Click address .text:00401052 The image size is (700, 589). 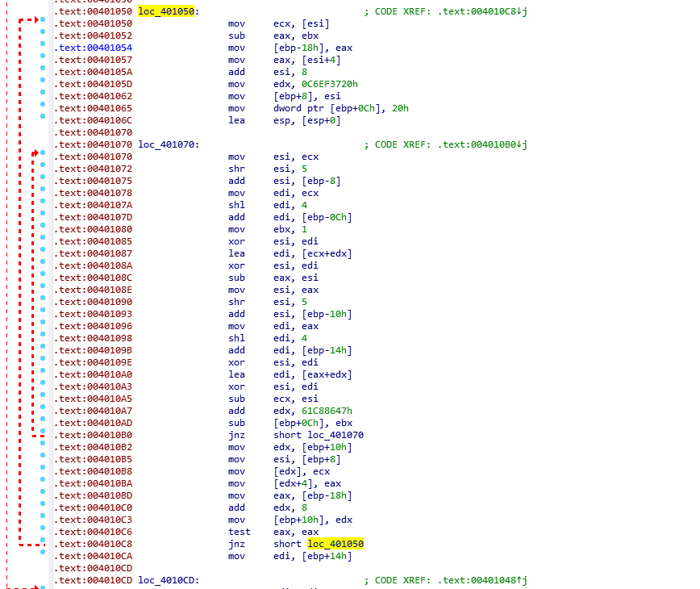tap(93, 36)
